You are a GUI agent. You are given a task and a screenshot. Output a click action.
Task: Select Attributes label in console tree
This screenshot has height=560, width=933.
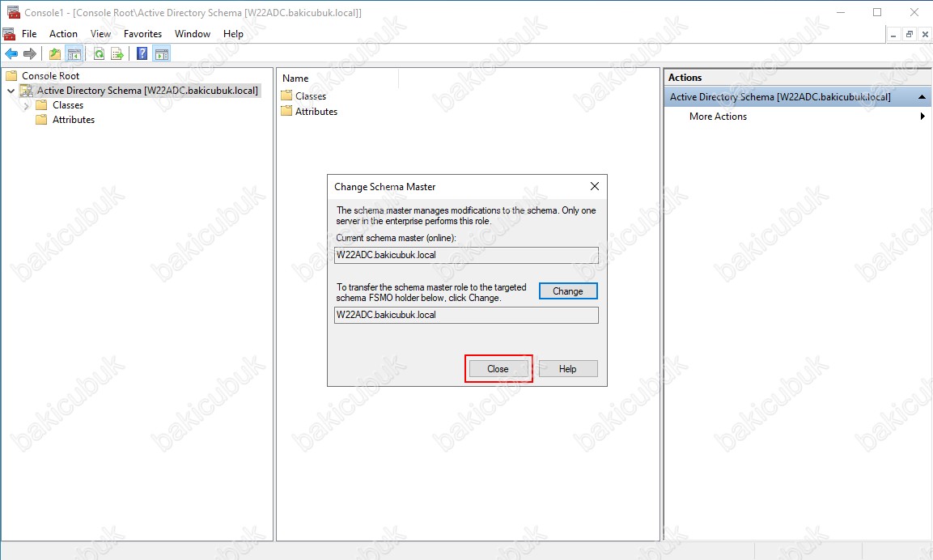(x=73, y=120)
